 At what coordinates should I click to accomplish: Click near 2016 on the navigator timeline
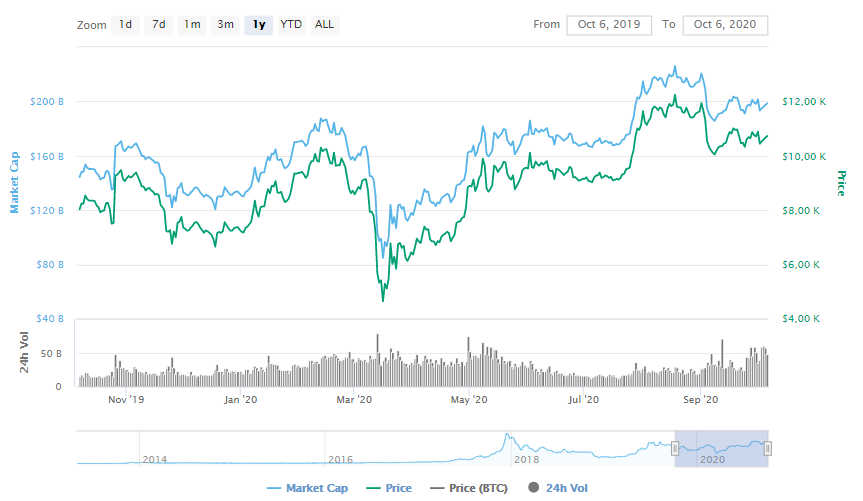tap(339, 459)
